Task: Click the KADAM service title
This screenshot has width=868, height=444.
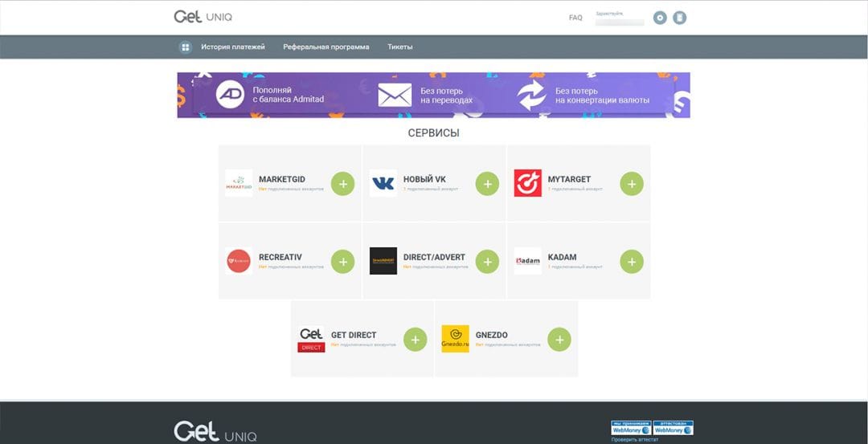Action: click(562, 257)
